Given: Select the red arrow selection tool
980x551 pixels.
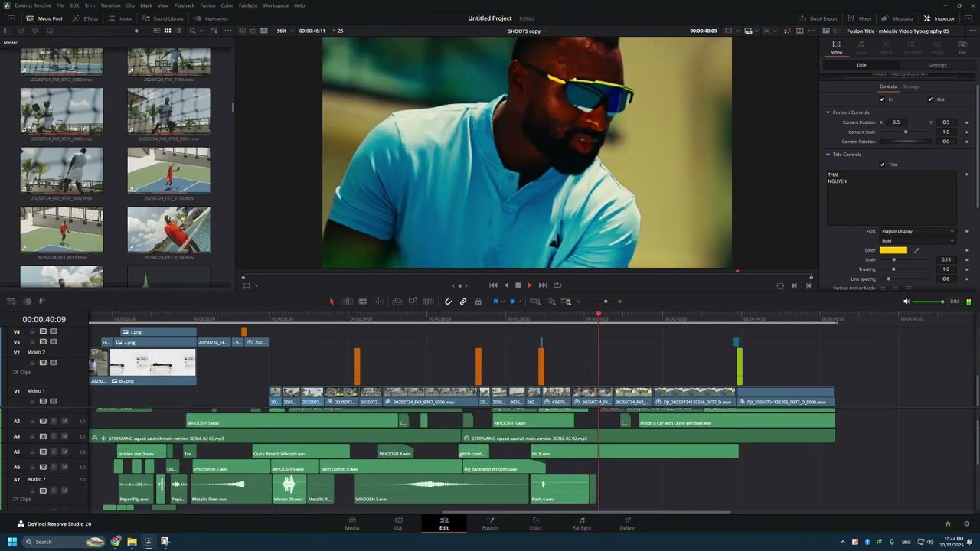Looking at the screenshot, I should (332, 302).
